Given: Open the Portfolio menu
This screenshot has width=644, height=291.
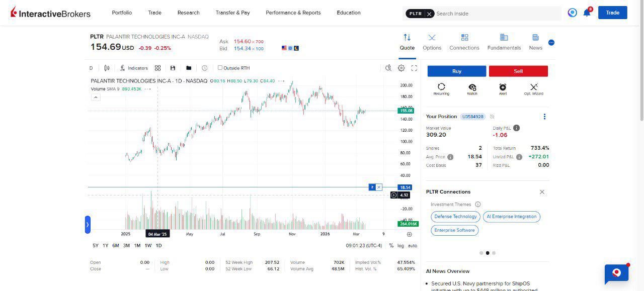Looking at the screenshot, I should click(x=122, y=13).
